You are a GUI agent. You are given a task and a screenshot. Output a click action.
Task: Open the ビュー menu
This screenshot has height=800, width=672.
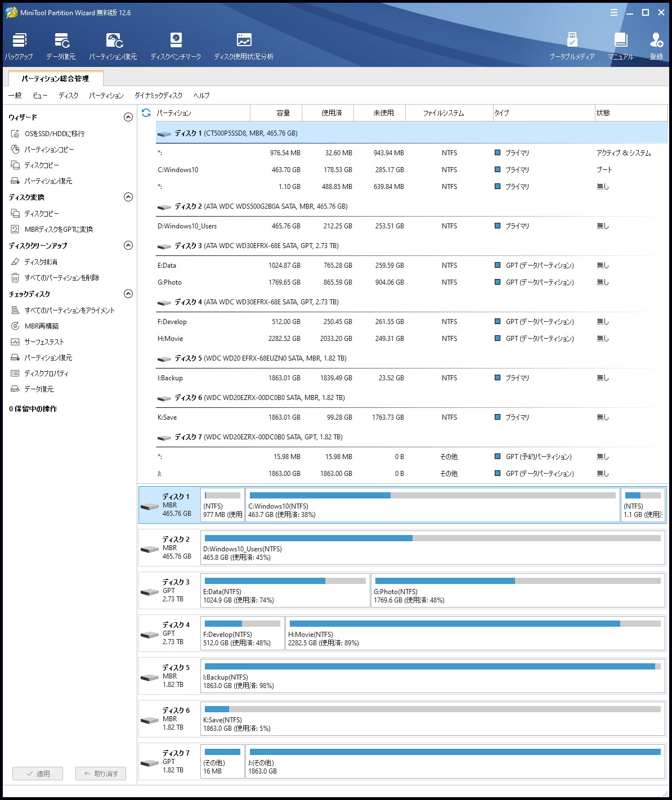pyautogui.click(x=40, y=96)
